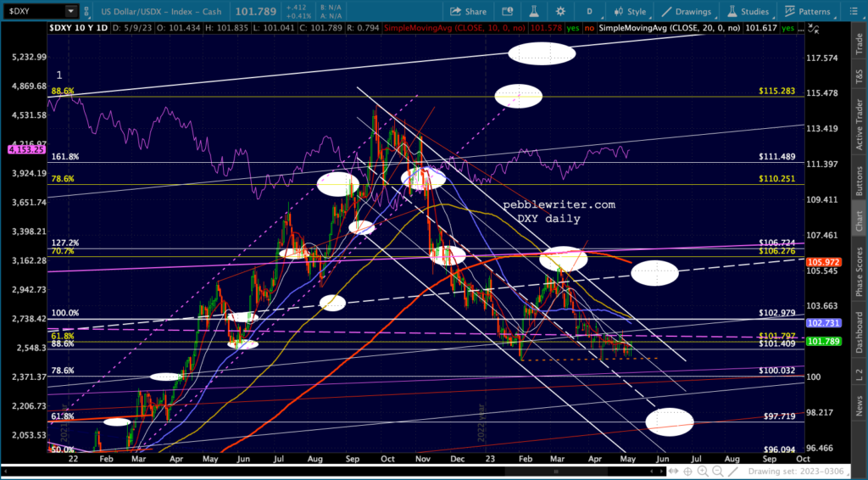The height and width of the screenshot is (480, 868).
Task: Open chart settings gear icon
Action: click(561, 11)
